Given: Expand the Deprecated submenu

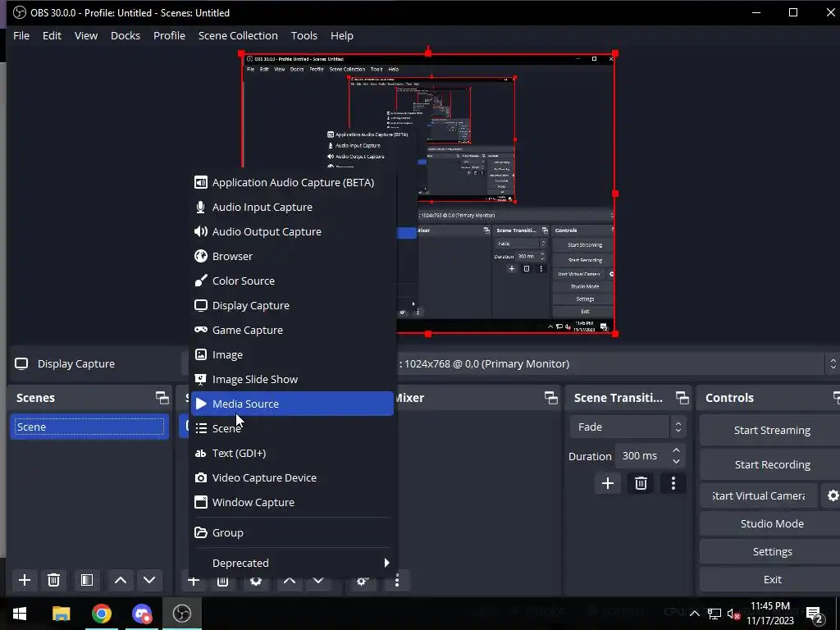Looking at the screenshot, I should (293, 563).
